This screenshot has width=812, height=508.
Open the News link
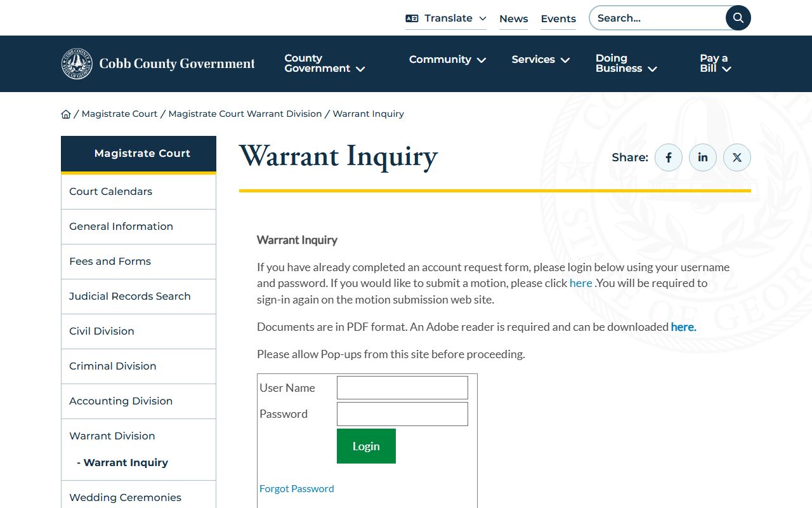514,19
